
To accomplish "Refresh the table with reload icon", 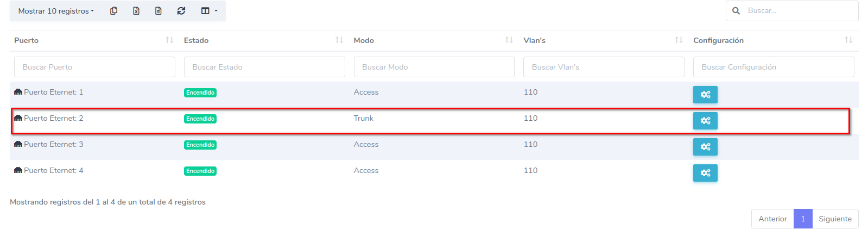I will click(x=181, y=11).
